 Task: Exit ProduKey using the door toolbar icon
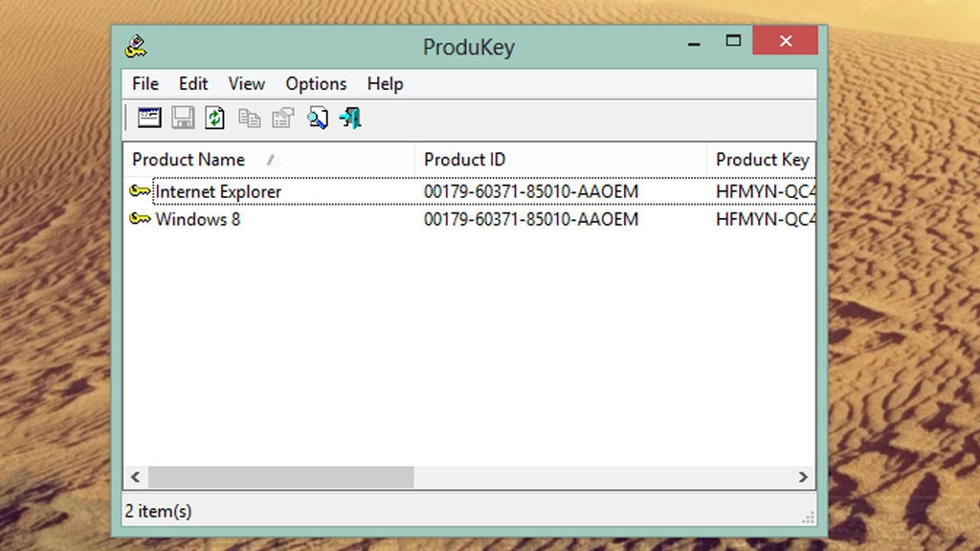(350, 118)
